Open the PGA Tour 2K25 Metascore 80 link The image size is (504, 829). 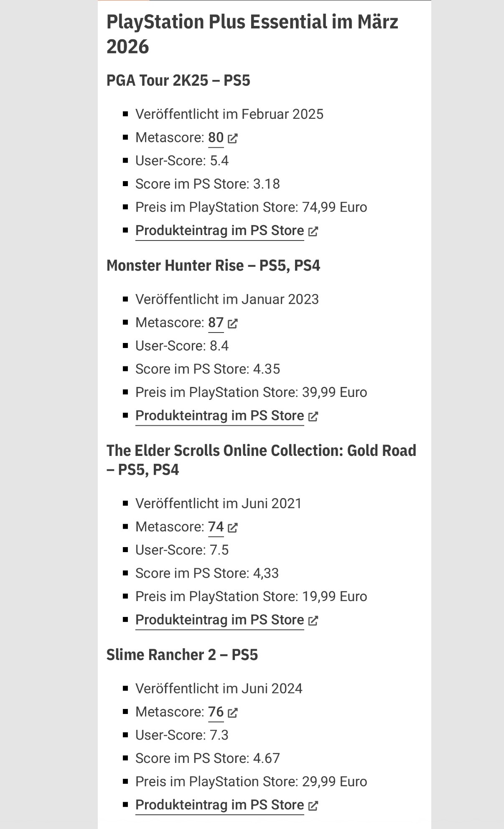216,137
